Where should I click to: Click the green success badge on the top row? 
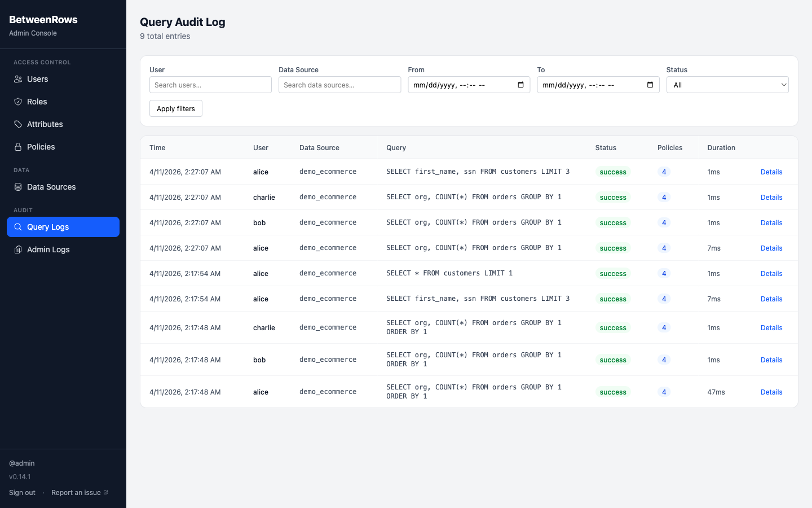612,172
